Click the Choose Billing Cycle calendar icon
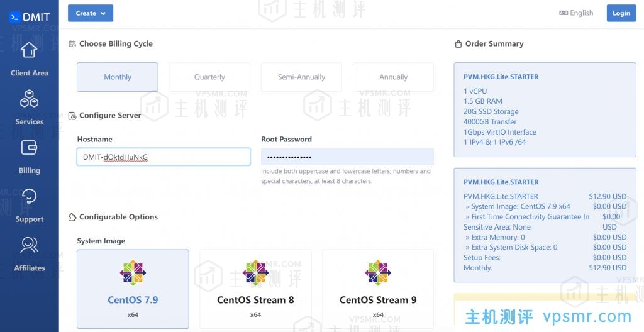 72,43
